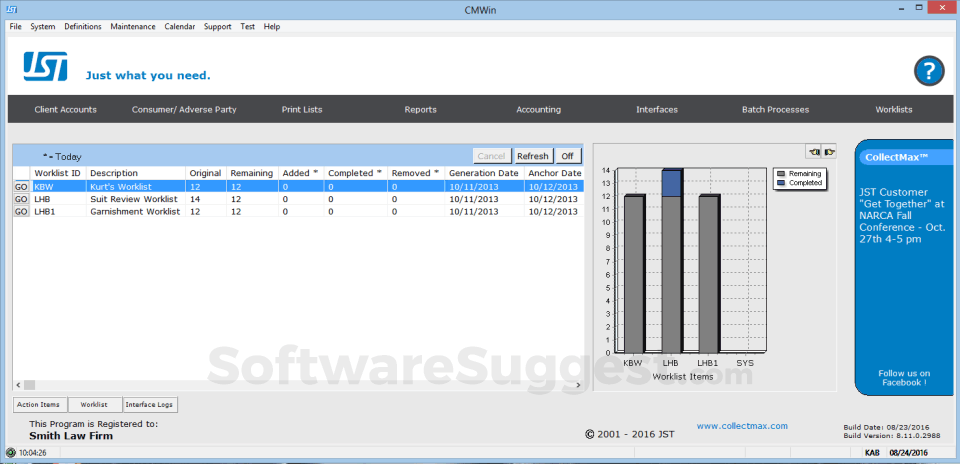This screenshot has height=464, width=960.
Task: Open the blue question mark help icon
Action: pyautogui.click(x=929, y=72)
